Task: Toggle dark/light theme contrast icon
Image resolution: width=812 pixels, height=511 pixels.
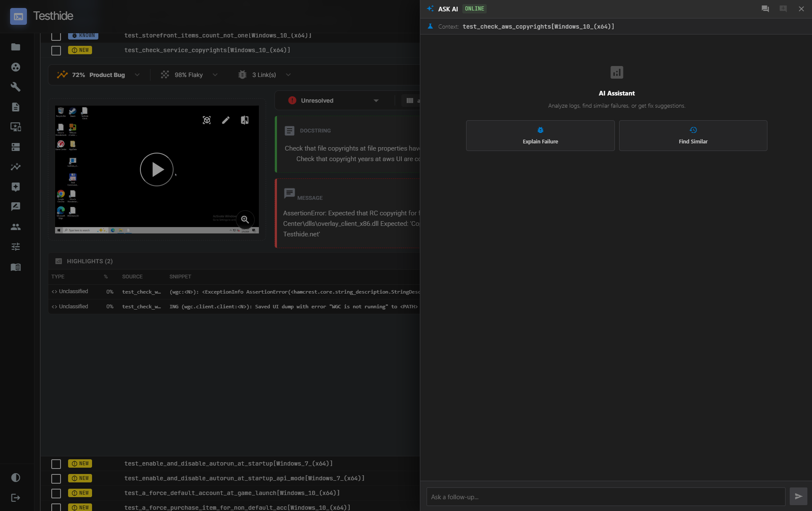Action: tap(16, 478)
